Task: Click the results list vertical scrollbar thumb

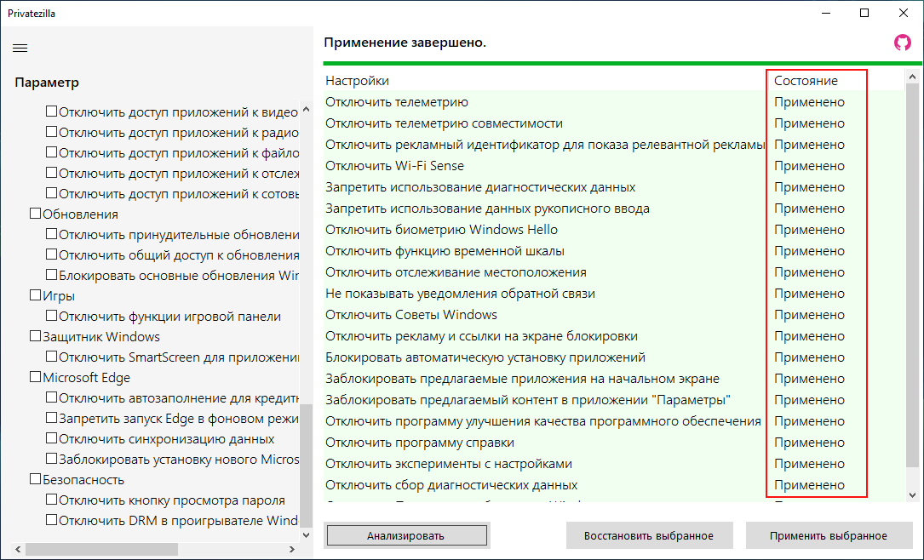Action: point(912,274)
